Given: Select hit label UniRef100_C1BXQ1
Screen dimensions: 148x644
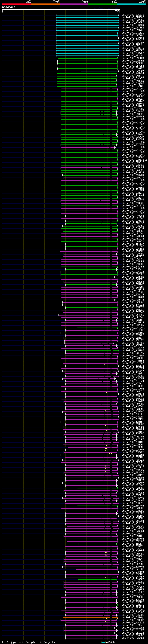Looking at the screenshot, I should (x=133, y=135).
